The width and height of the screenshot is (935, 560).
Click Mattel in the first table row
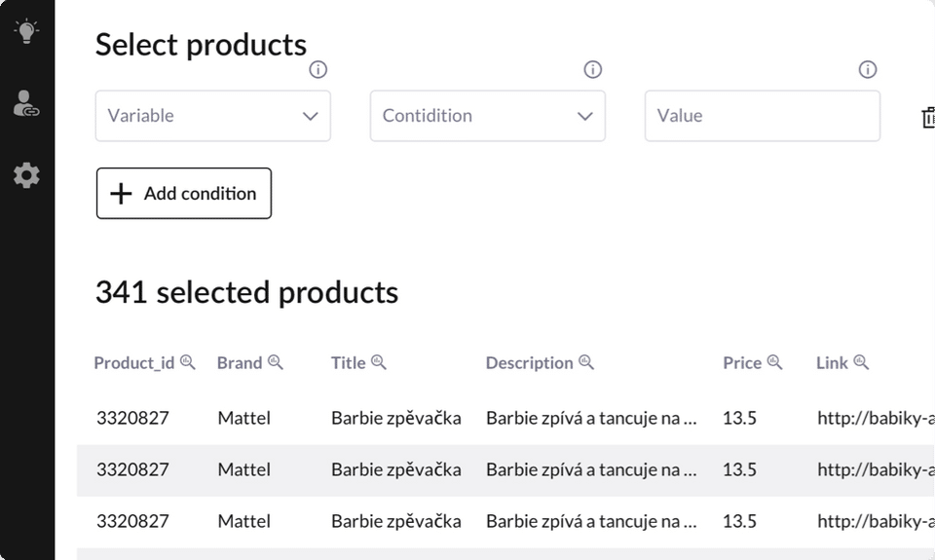[243, 418]
